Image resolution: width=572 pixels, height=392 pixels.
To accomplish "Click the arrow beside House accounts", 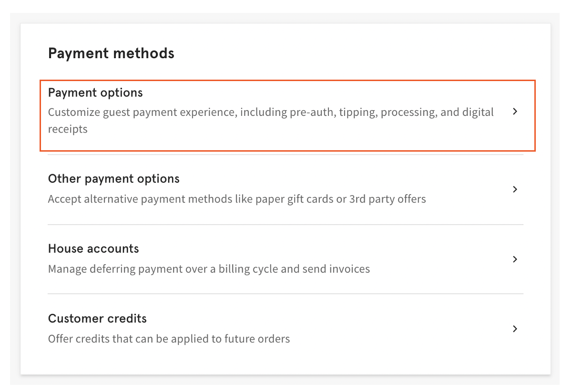I will pyautogui.click(x=515, y=259).
